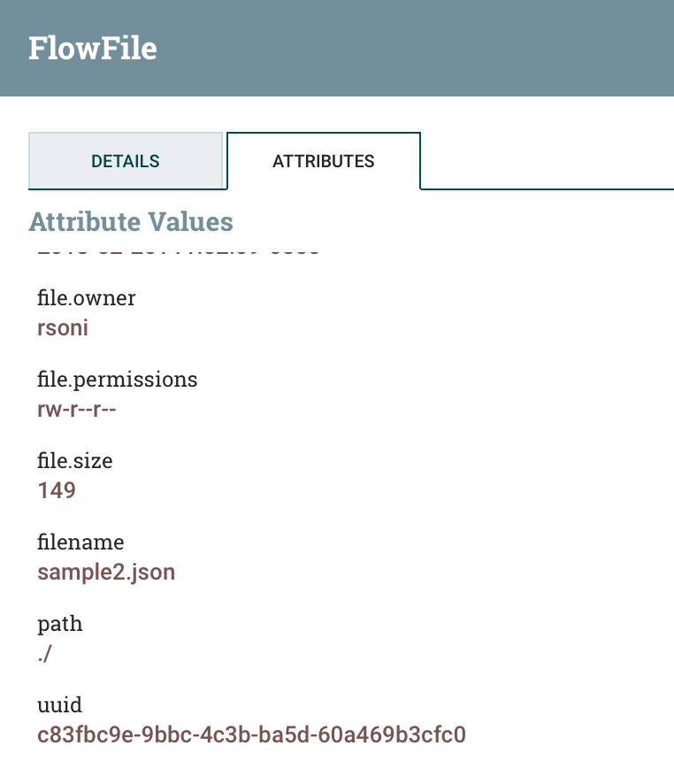Select the owner value rsoni
The height and width of the screenshot is (784, 674).
(62, 327)
